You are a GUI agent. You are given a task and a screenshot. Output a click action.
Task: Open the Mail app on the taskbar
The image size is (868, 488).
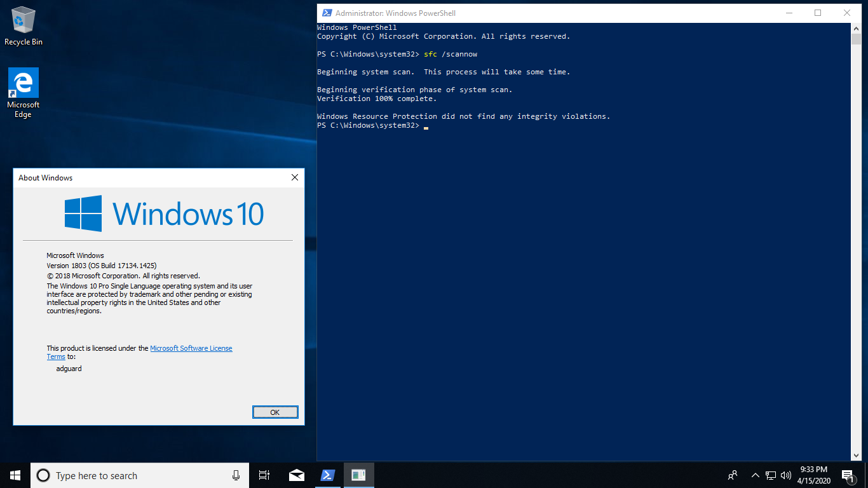297,475
